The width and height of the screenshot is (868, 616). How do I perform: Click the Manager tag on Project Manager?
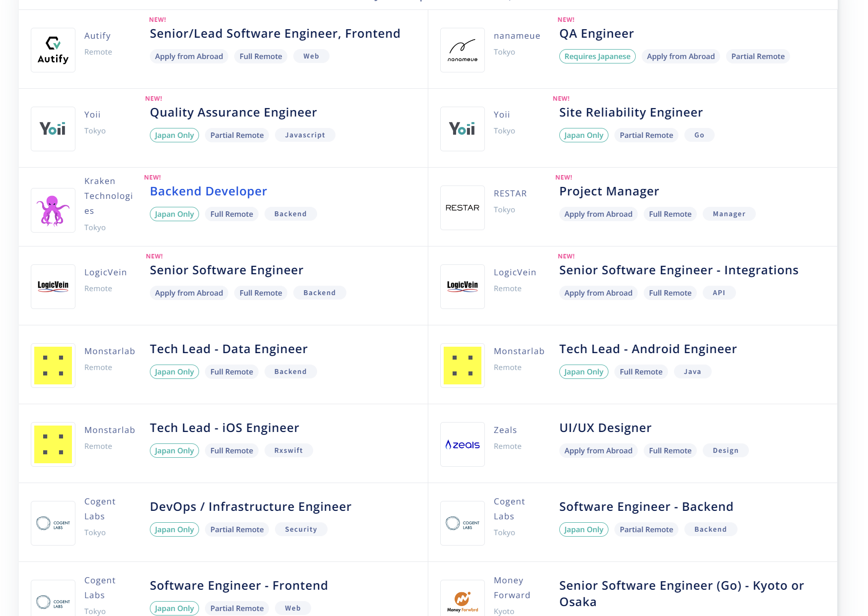click(x=729, y=214)
